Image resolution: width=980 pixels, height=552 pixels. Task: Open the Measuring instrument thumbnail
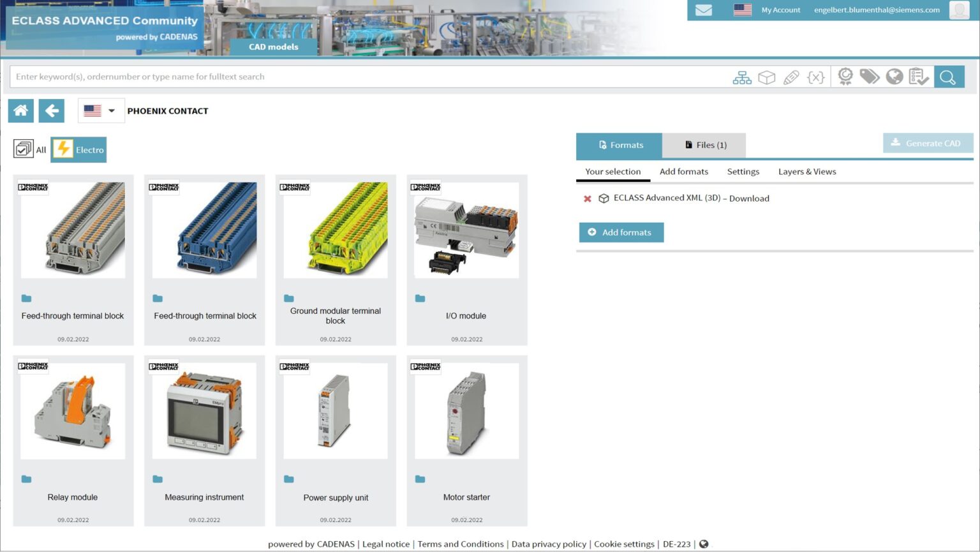[x=204, y=411]
